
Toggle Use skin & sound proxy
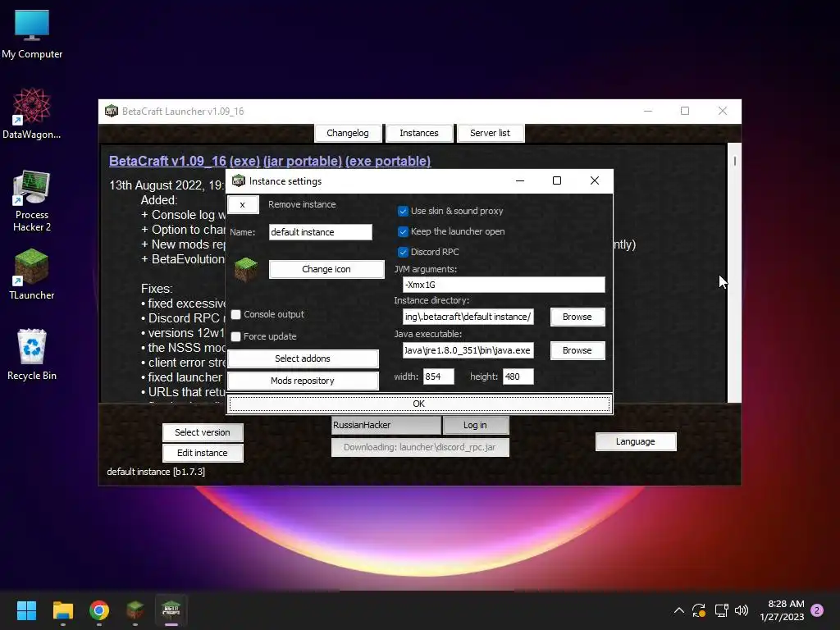click(x=403, y=211)
